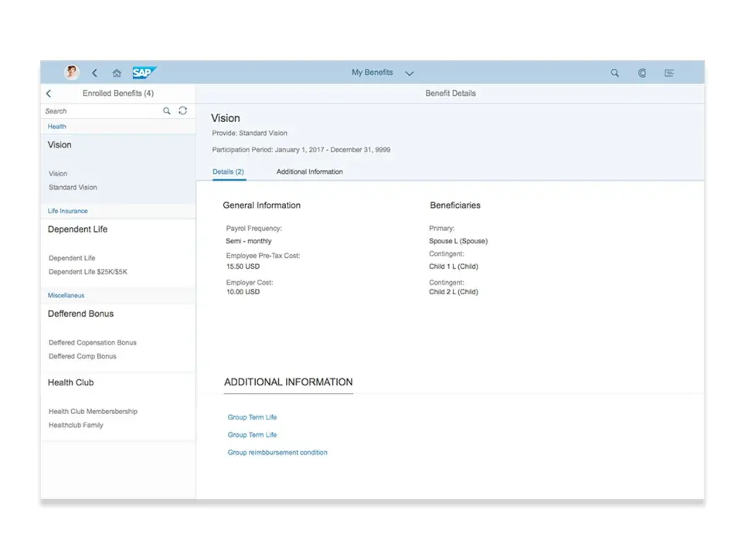Click the Employer Cost label
This screenshot has height=560, width=745.
click(x=250, y=282)
